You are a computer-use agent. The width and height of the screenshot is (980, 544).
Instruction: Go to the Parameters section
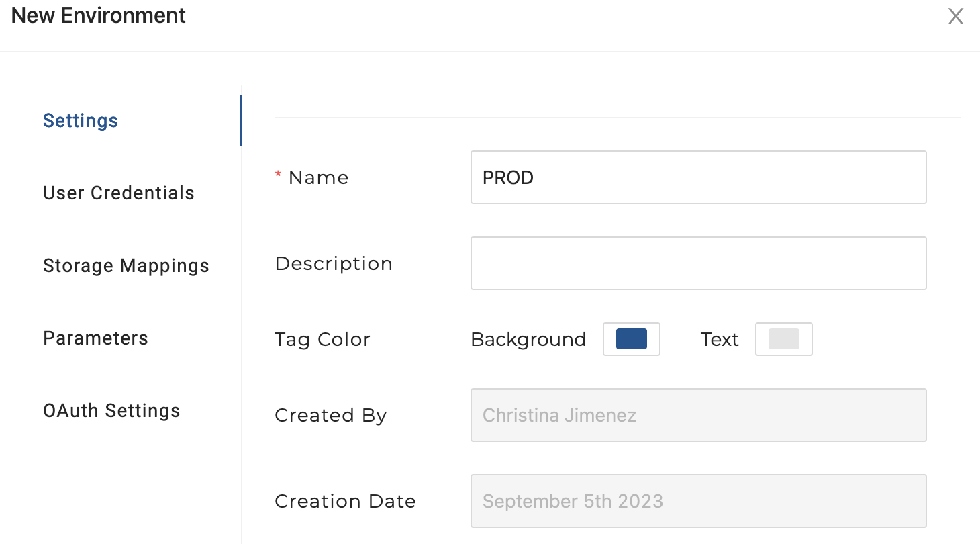click(95, 338)
